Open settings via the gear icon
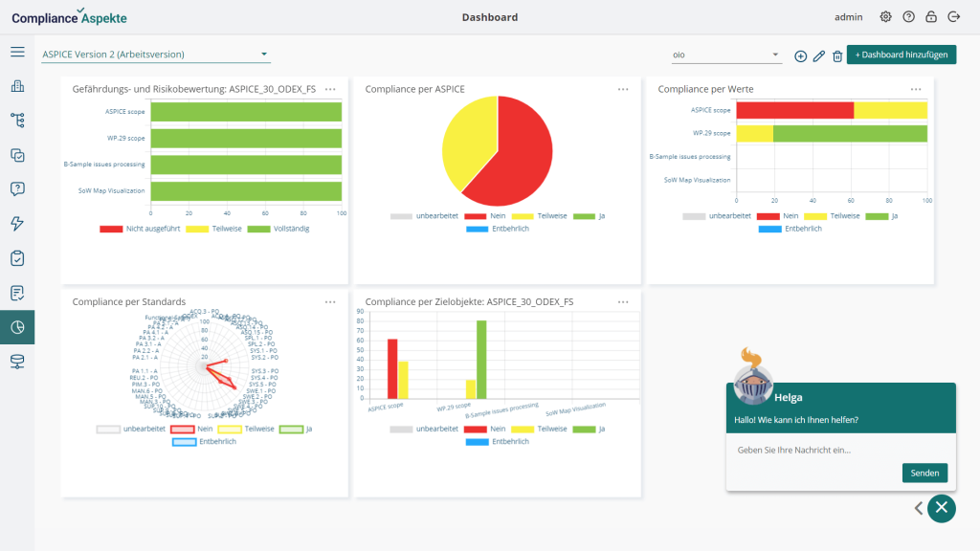980x551 pixels. 885,17
